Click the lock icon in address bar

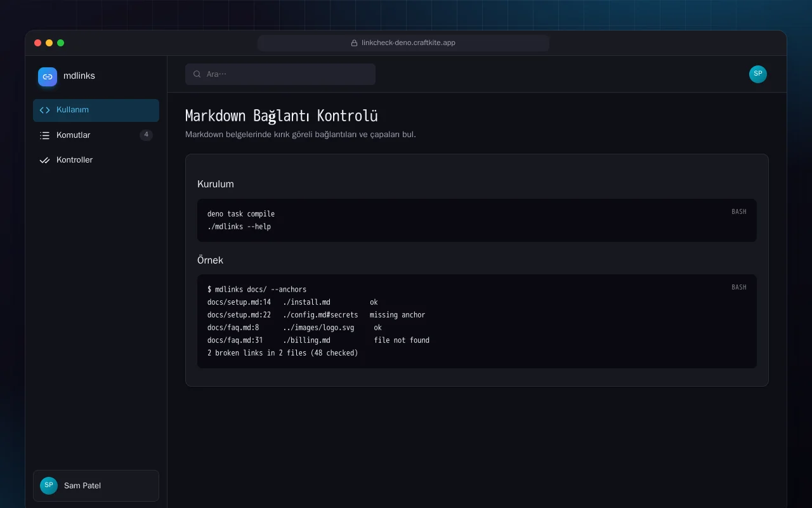click(x=355, y=43)
